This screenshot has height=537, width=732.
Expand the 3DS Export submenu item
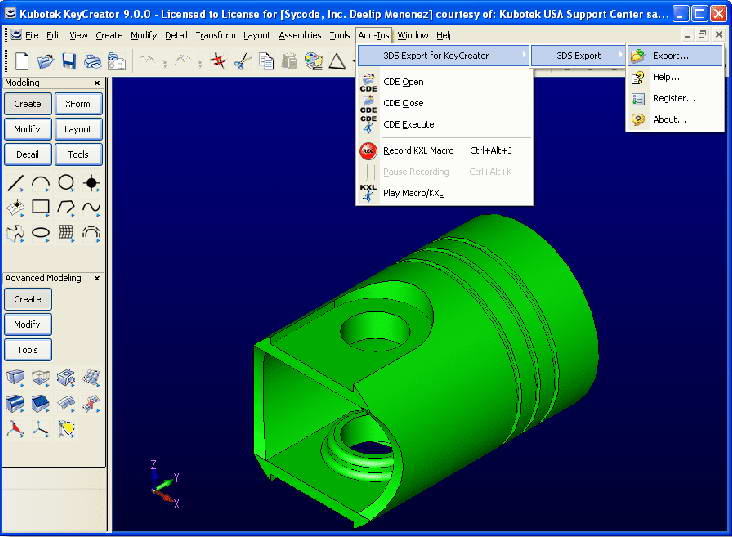pos(578,56)
